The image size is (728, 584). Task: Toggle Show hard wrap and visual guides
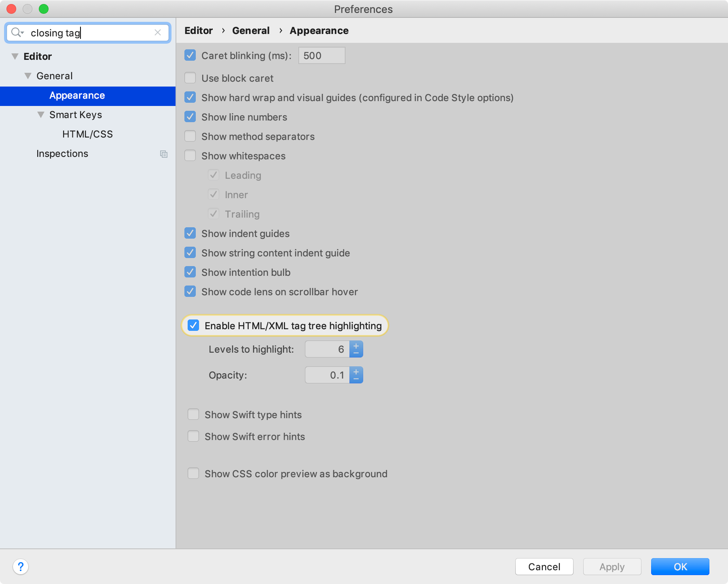(190, 97)
